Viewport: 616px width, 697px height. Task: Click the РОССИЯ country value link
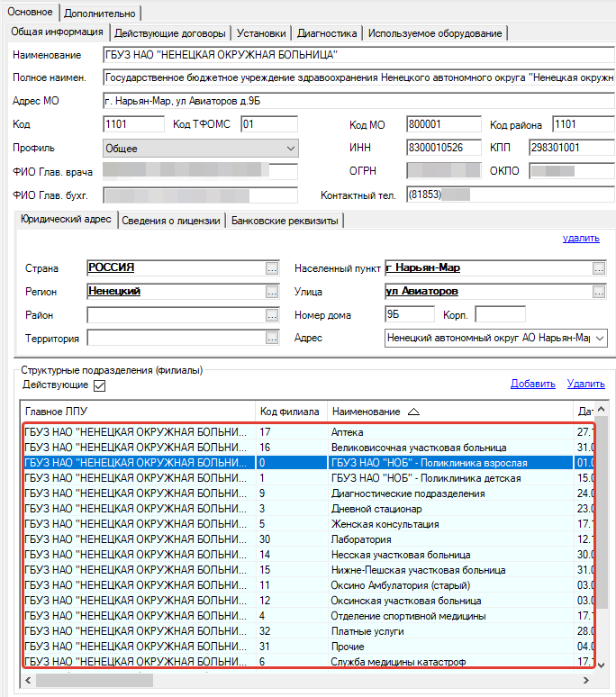tap(111, 267)
